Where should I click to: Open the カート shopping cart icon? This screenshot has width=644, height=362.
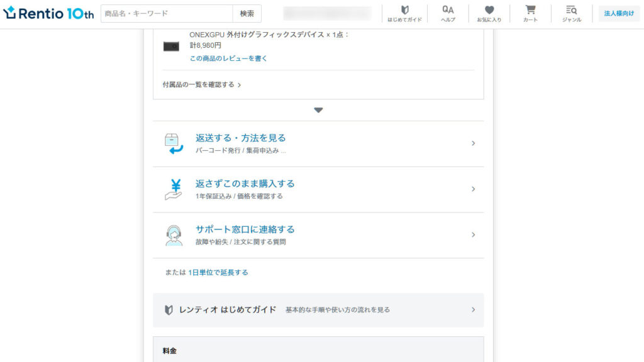pyautogui.click(x=530, y=14)
